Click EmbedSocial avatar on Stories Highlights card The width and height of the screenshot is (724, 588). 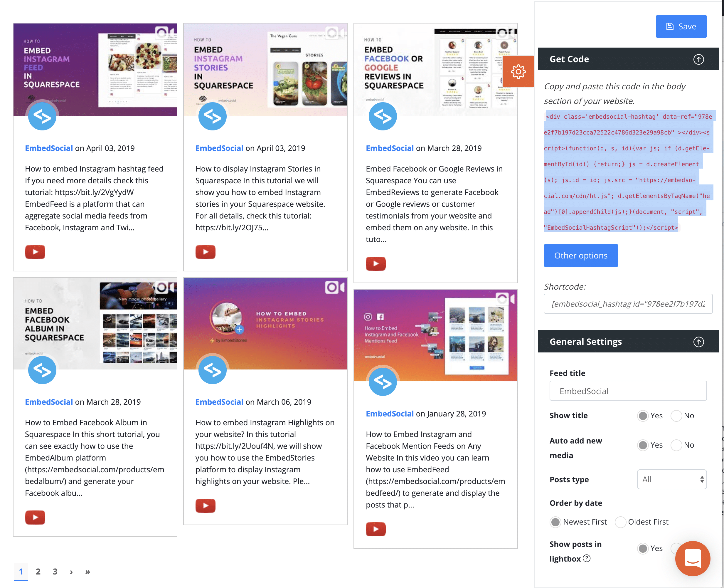coord(212,370)
